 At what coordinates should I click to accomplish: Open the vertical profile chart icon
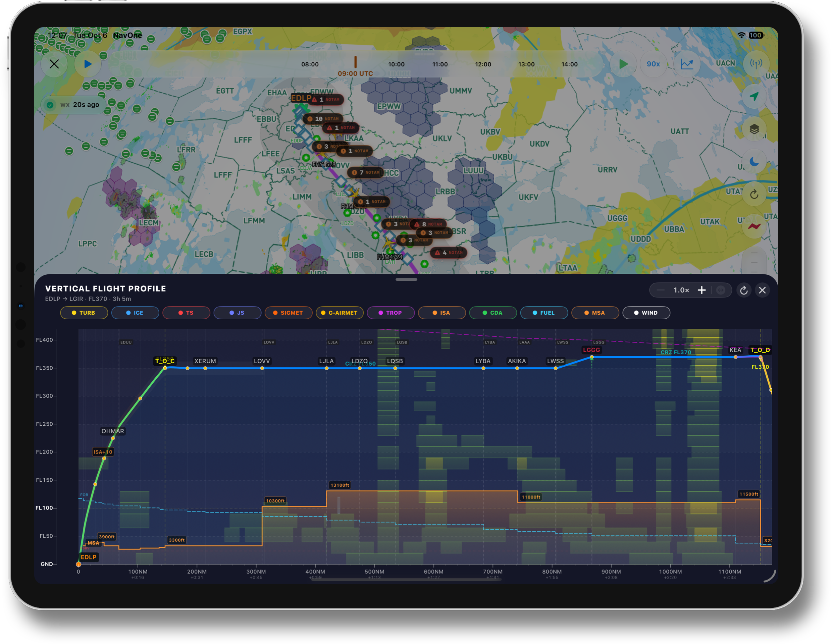[x=686, y=64]
